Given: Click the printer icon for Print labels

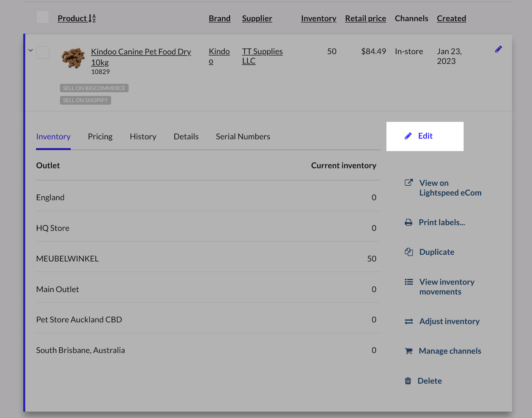Looking at the screenshot, I should [x=408, y=222].
